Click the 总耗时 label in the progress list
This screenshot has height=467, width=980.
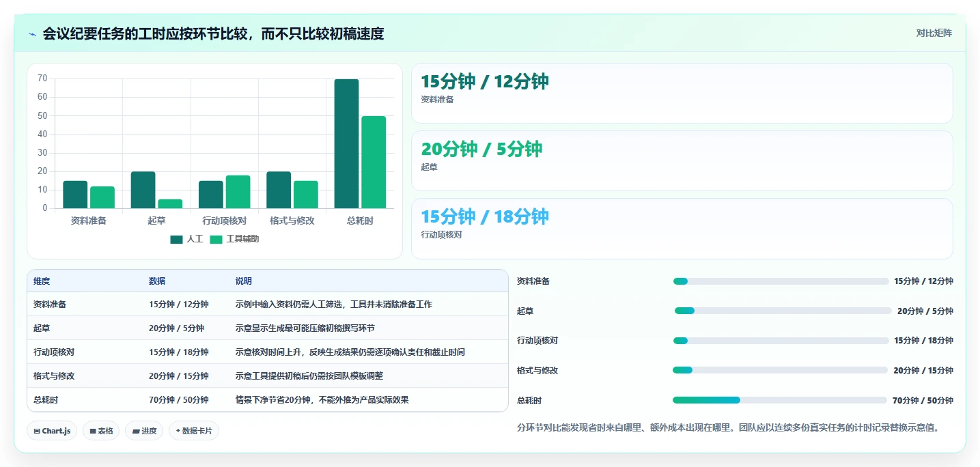click(x=529, y=401)
